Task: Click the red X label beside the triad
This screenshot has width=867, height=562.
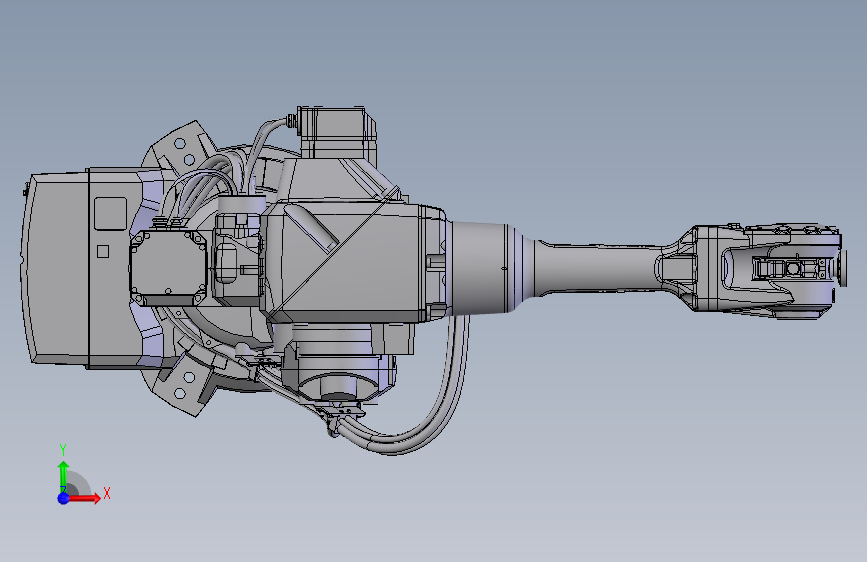Action: 107,493
